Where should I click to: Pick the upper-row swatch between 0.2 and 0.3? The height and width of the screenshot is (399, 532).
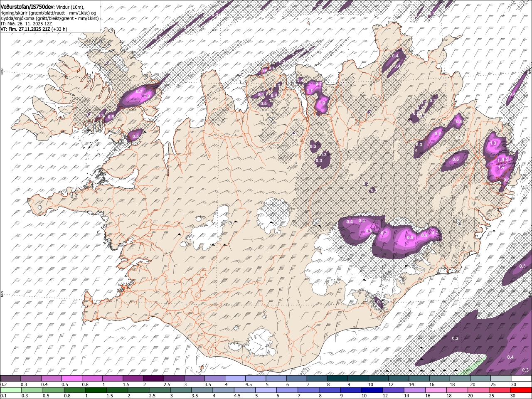point(11,378)
